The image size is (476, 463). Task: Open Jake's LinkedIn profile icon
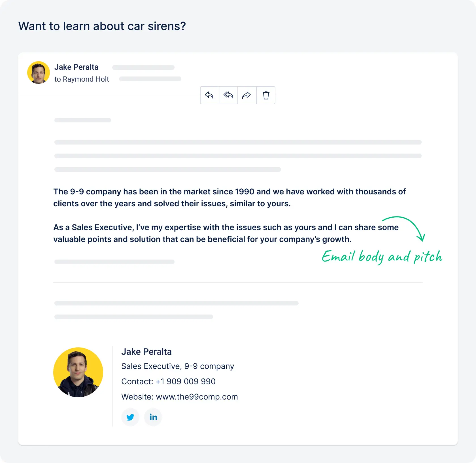[153, 417]
